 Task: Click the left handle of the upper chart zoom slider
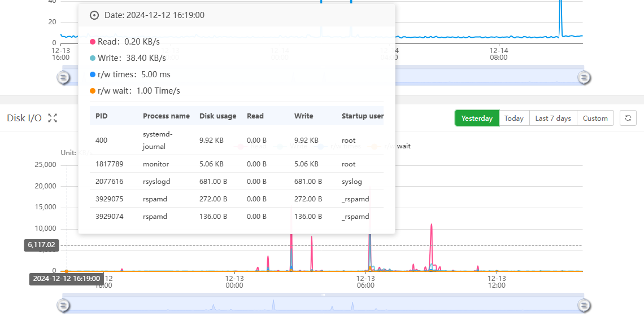coord(64,77)
